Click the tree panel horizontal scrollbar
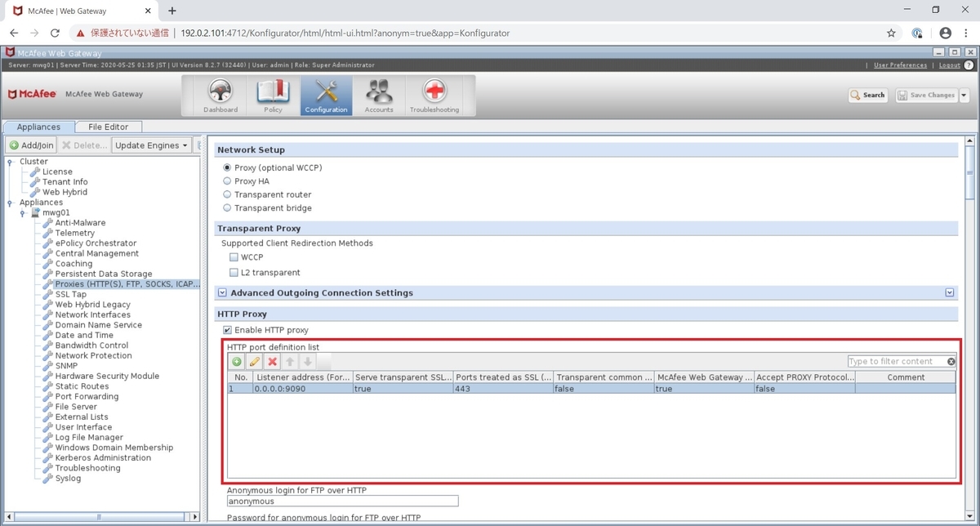Image resolution: width=980 pixels, height=526 pixels. click(98, 516)
